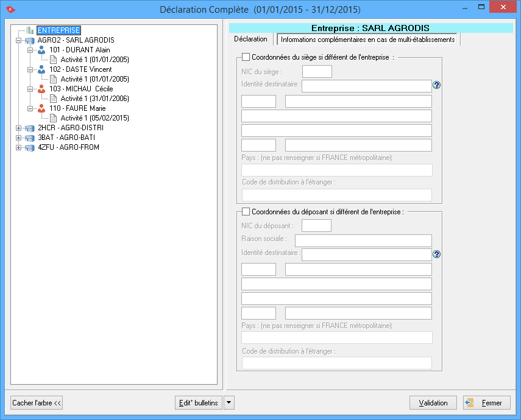Open dropdown arrow next to Edit° bulletins
This screenshot has width=521, height=420.
[228, 402]
